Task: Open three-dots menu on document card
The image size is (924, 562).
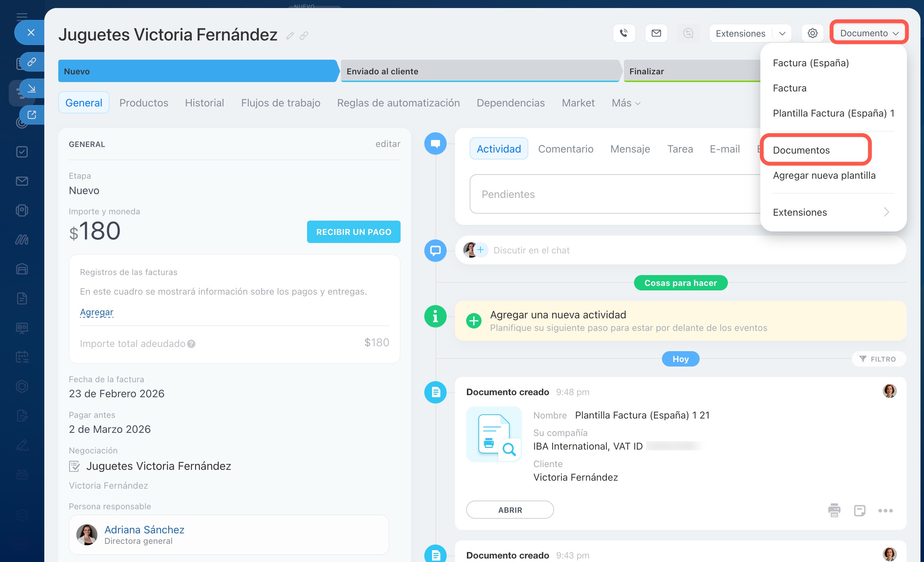Action: (885, 510)
